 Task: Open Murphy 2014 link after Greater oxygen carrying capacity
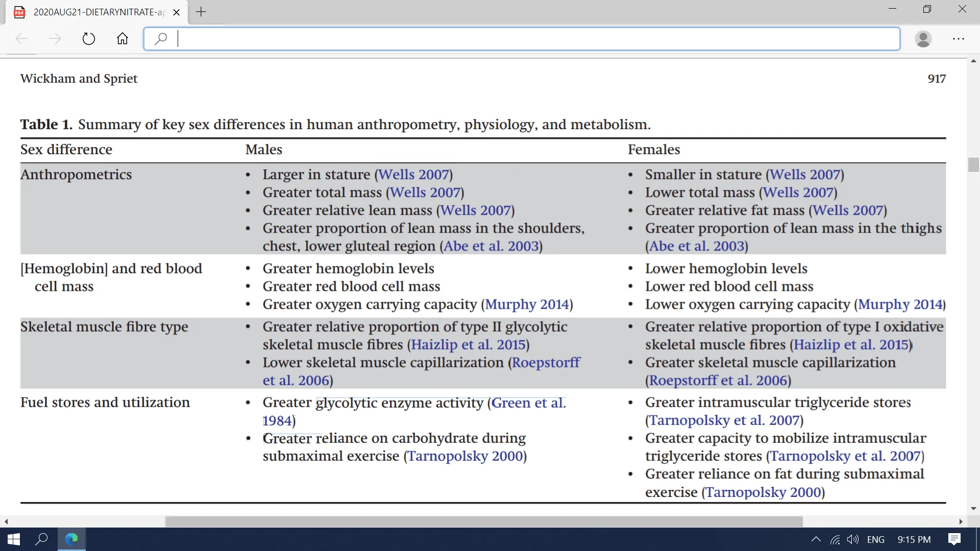[x=527, y=305]
